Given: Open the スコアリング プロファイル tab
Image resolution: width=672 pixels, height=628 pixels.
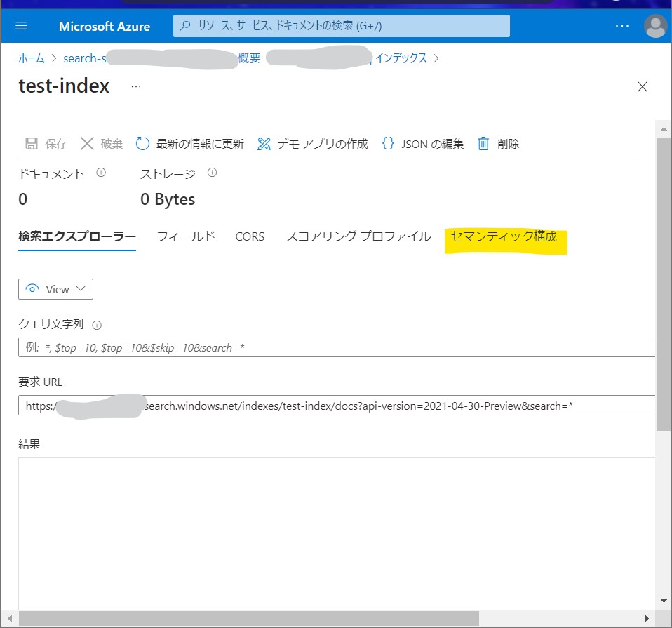Looking at the screenshot, I should click(x=358, y=236).
